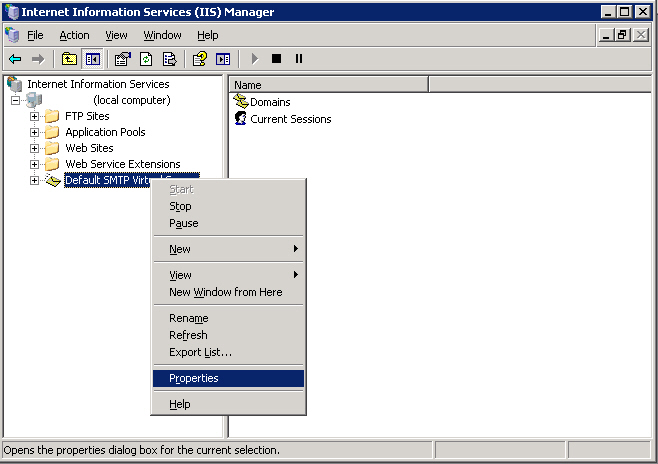Expand the Application Pools tree node

35,132
